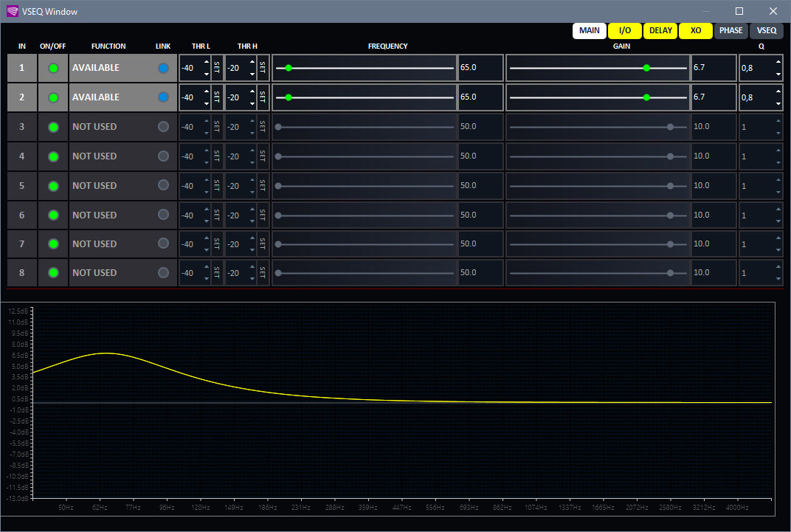This screenshot has width=791, height=532.
Task: Click the THR L SET button on row 3
Action: pos(217,127)
